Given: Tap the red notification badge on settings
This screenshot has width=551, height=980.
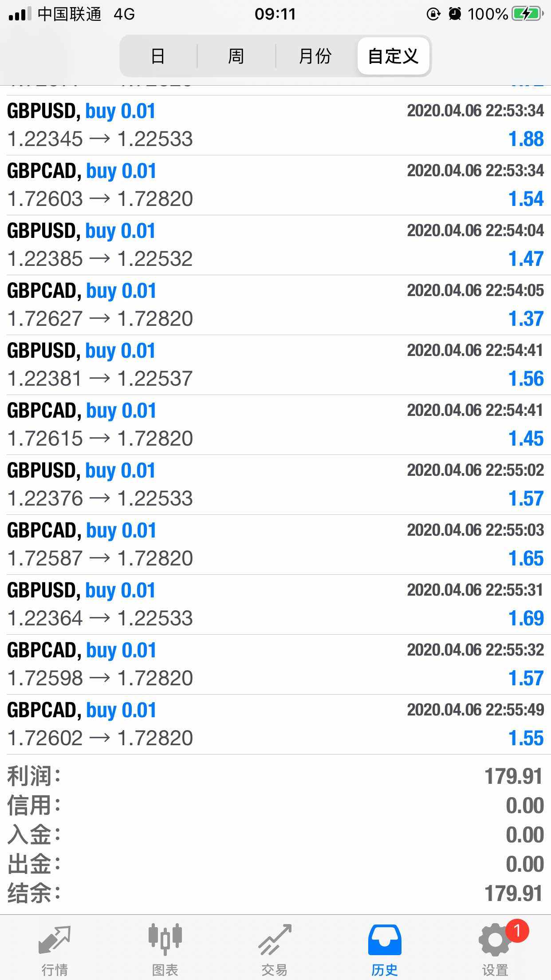Looking at the screenshot, I should (x=517, y=930).
